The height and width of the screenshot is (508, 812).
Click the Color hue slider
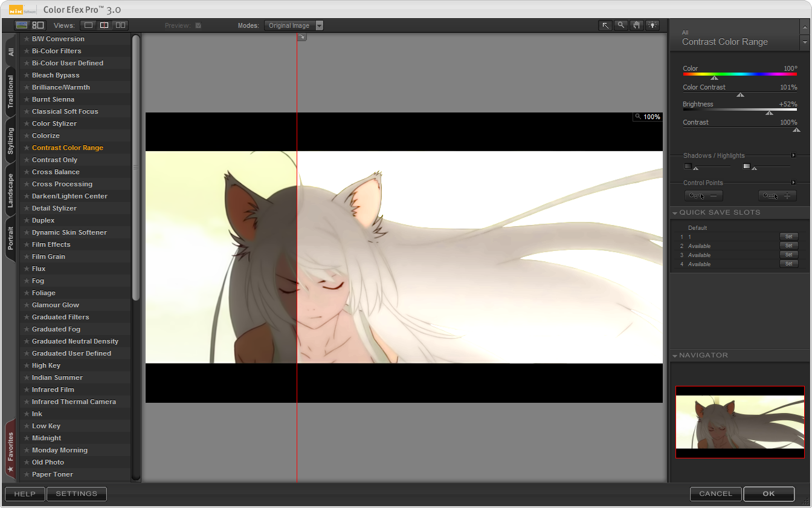pyautogui.click(x=740, y=74)
